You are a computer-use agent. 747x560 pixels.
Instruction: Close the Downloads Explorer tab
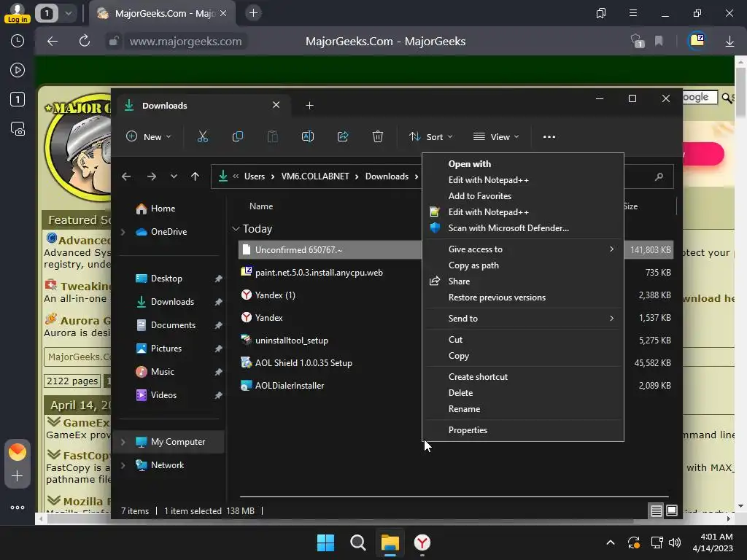[276, 105]
